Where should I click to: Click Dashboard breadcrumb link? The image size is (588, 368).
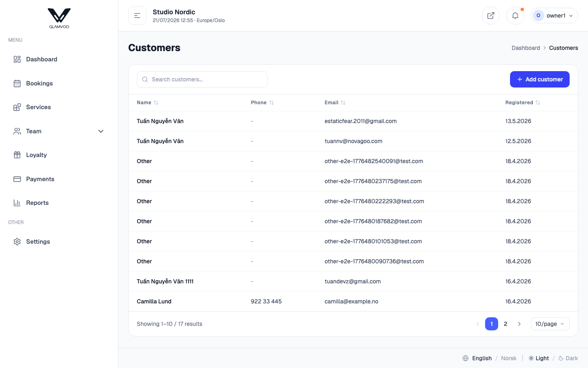coord(526,48)
